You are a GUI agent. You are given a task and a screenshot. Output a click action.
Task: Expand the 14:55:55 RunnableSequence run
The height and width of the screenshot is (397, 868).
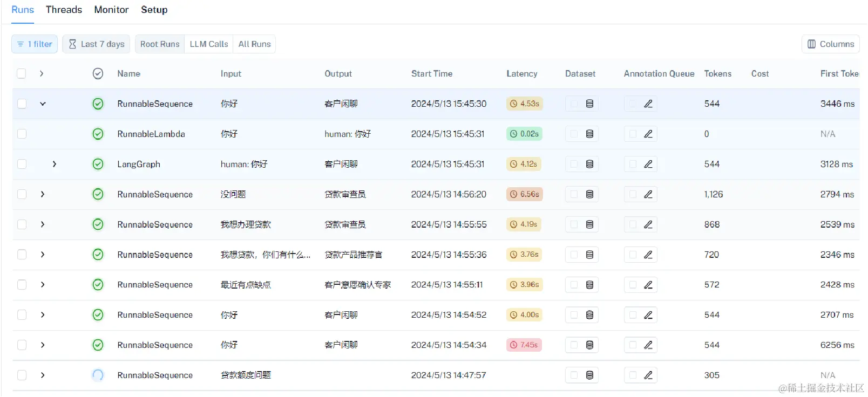(43, 224)
